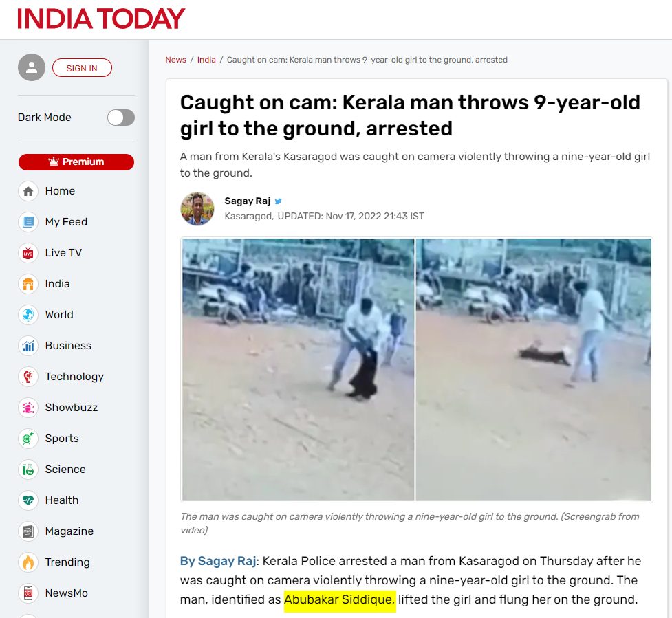This screenshot has width=672, height=618.
Task: Click the article video screengrab image
Action: coord(417,369)
